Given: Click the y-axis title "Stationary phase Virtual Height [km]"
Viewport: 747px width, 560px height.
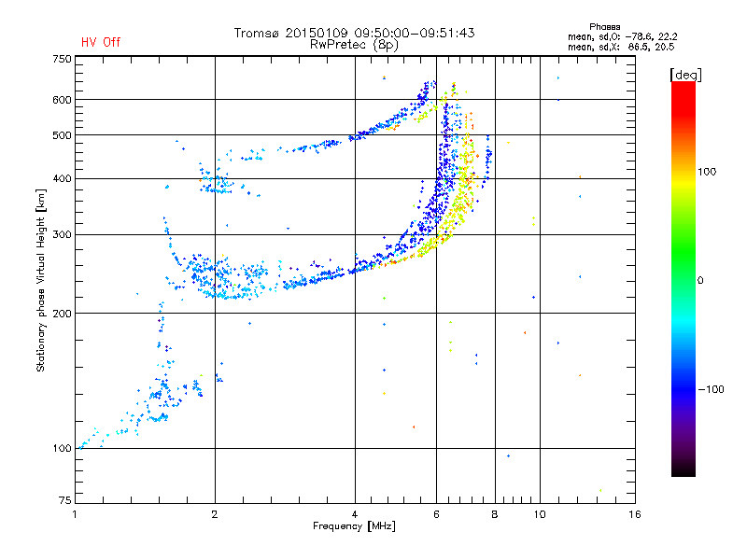Looking at the screenshot, I should point(40,280).
